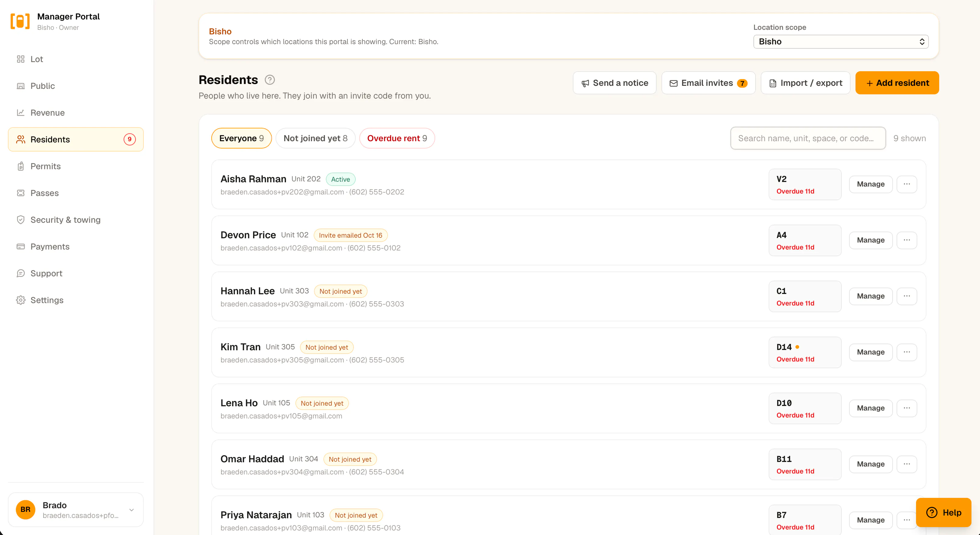Open the Revenue chart icon
Image resolution: width=980 pixels, height=535 pixels.
[20, 113]
